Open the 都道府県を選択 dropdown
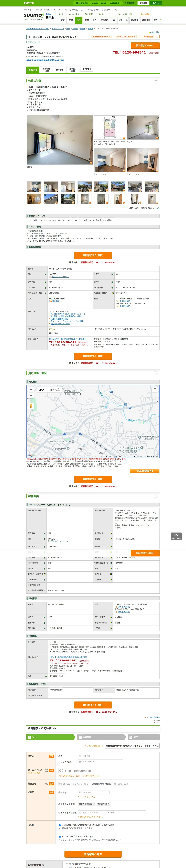The height and width of the screenshot is (868, 186). [86, 804]
